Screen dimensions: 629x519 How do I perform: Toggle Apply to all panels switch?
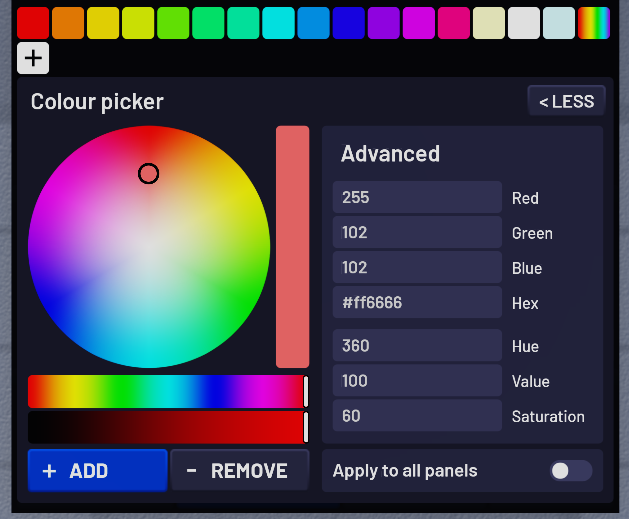point(570,471)
